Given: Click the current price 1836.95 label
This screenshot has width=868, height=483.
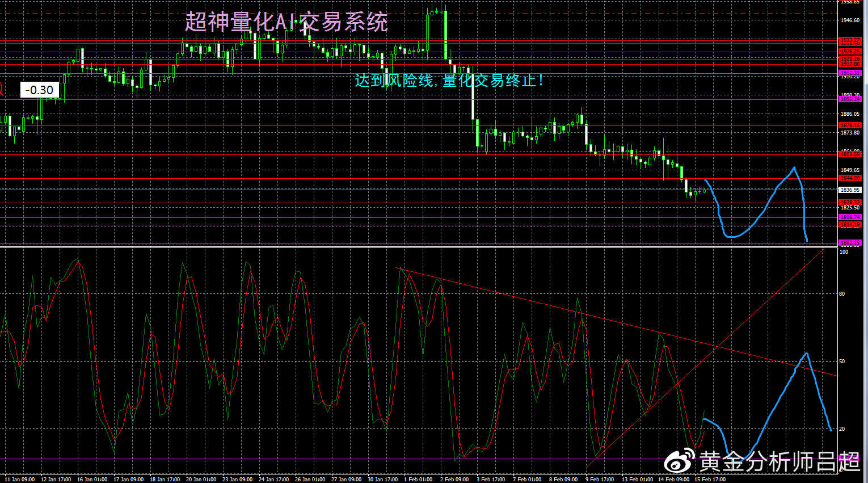Looking at the screenshot, I should (850, 190).
